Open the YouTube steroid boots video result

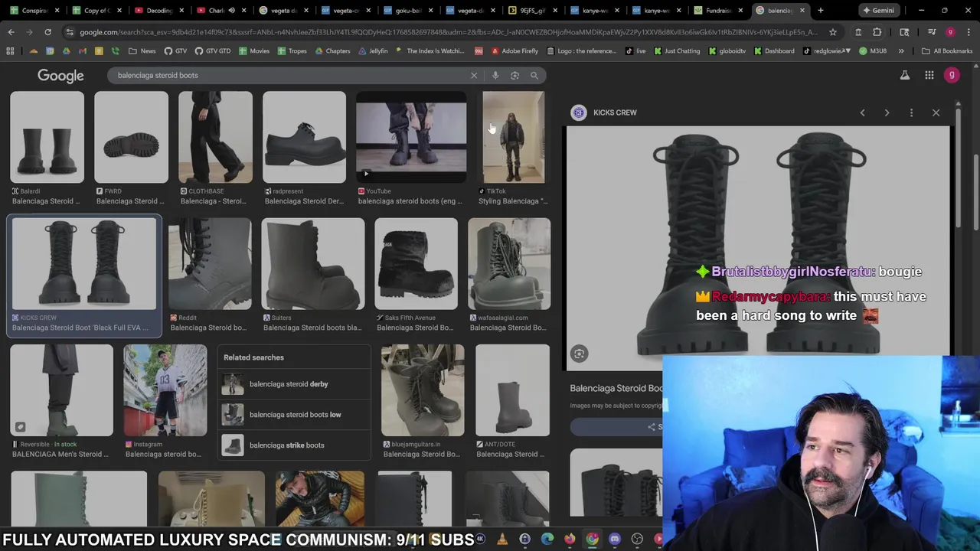pyautogui.click(x=411, y=138)
